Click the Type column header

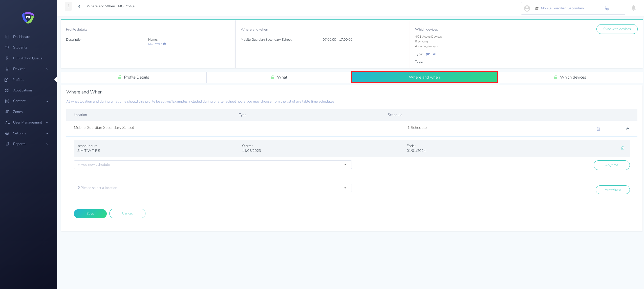[x=243, y=115]
